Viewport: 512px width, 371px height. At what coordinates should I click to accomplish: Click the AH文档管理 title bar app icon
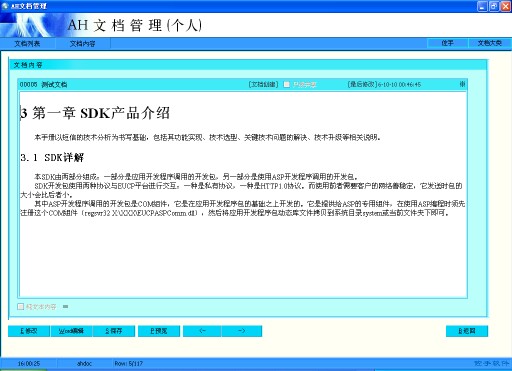click(x=5, y=6)
